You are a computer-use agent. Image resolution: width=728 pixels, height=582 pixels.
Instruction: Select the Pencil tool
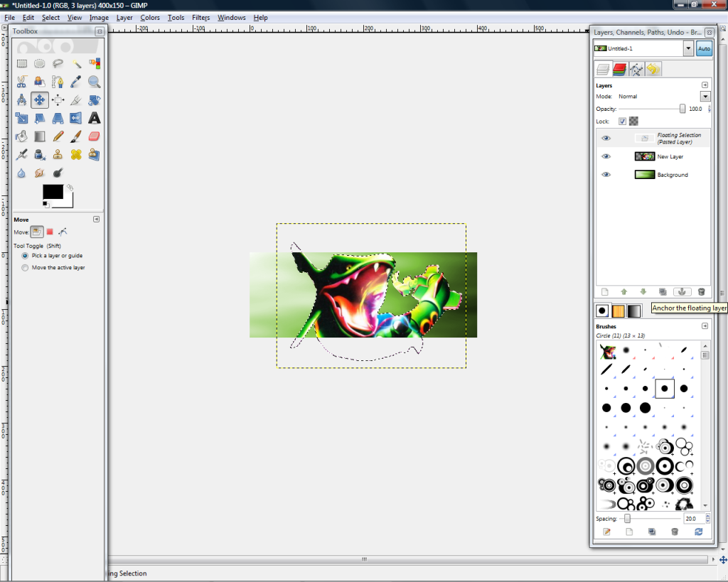(58, 136)
